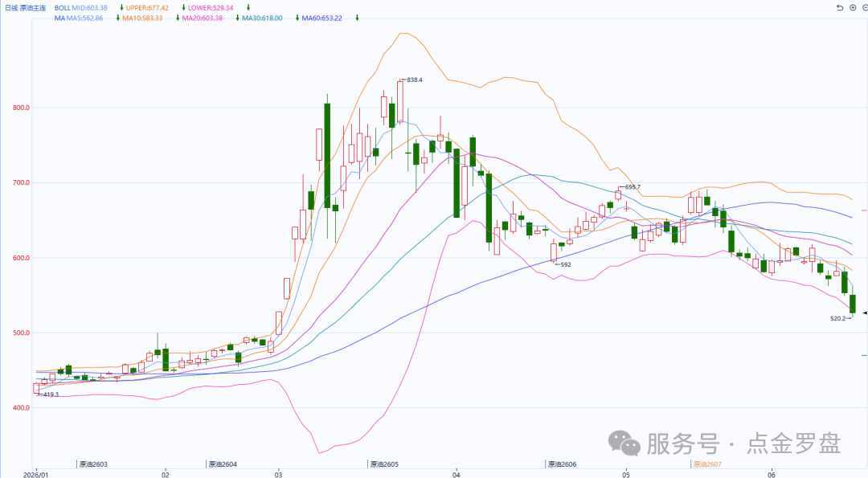Select the UPPER:677.42 value
The image size is (868, 478).
pos(147,8)
